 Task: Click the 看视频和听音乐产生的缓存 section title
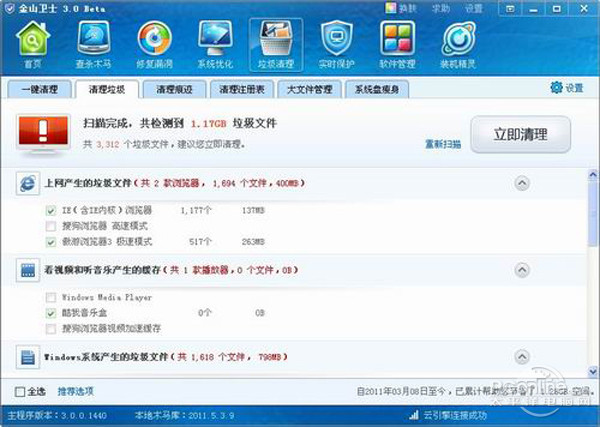pos(103,270)
